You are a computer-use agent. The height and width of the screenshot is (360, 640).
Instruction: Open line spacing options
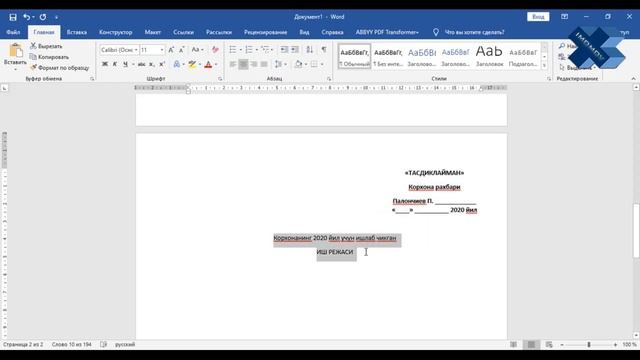pos(279,64)
